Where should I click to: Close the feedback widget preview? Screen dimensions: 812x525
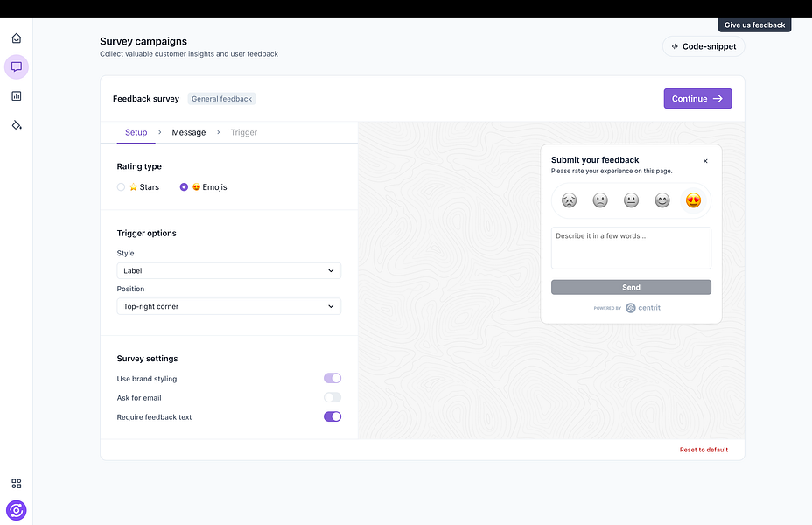click(705, 161)
